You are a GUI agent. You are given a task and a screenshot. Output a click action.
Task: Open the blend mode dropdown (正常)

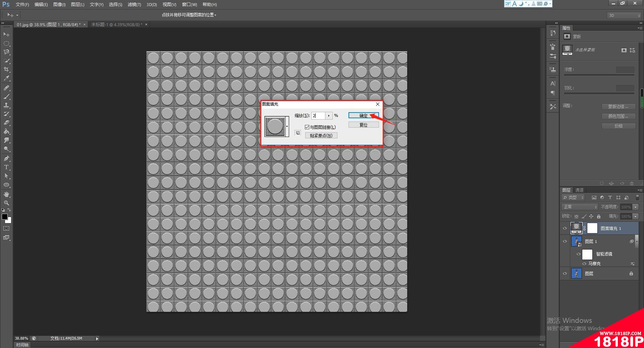click(x=580, y=207)
